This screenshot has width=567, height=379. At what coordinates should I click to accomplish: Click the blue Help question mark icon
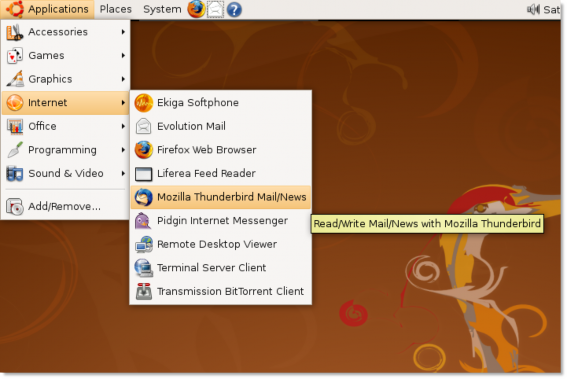coord(234,9)
